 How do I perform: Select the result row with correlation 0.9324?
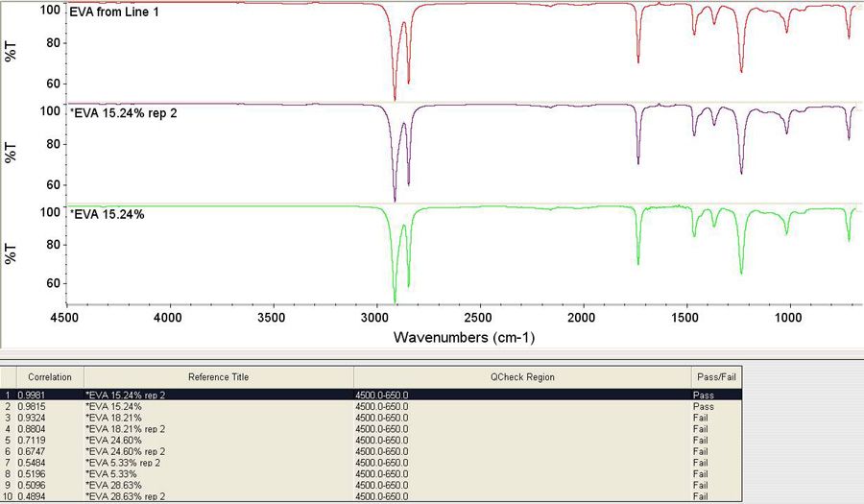click(x=371, y=418)
